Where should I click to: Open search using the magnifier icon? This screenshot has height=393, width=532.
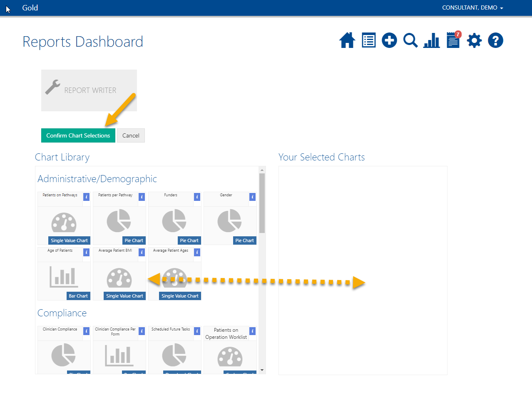(x=410, y=40)
